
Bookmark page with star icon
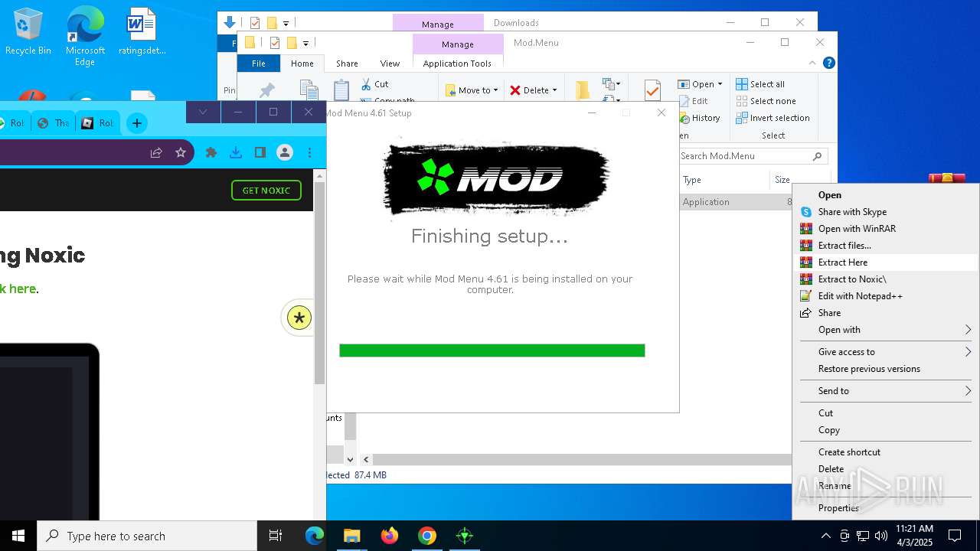[181, 152]
